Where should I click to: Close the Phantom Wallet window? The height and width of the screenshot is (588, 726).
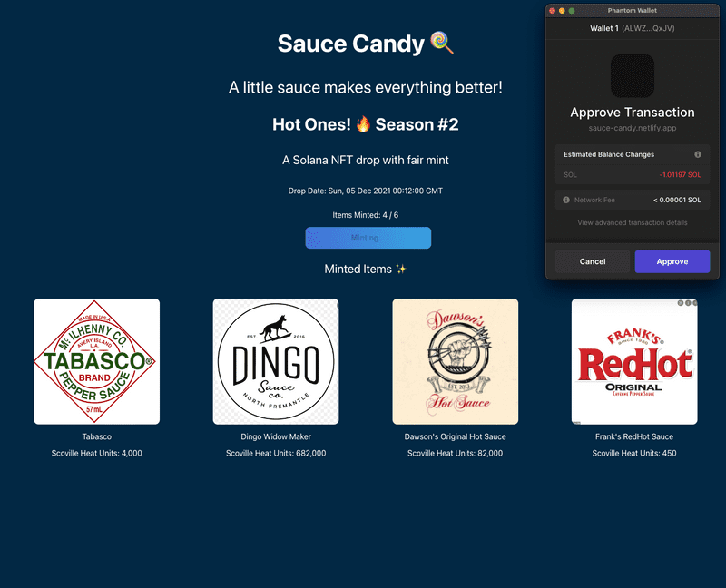pyautogui.click(x=553, y=11)
